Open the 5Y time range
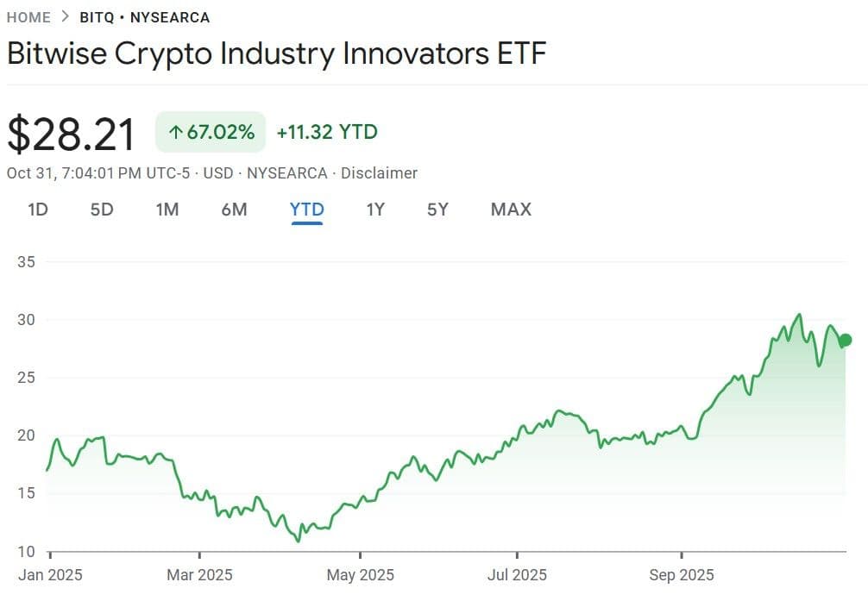Image resolution: width=868 pixels, height=601 pixels. [438, 210]
